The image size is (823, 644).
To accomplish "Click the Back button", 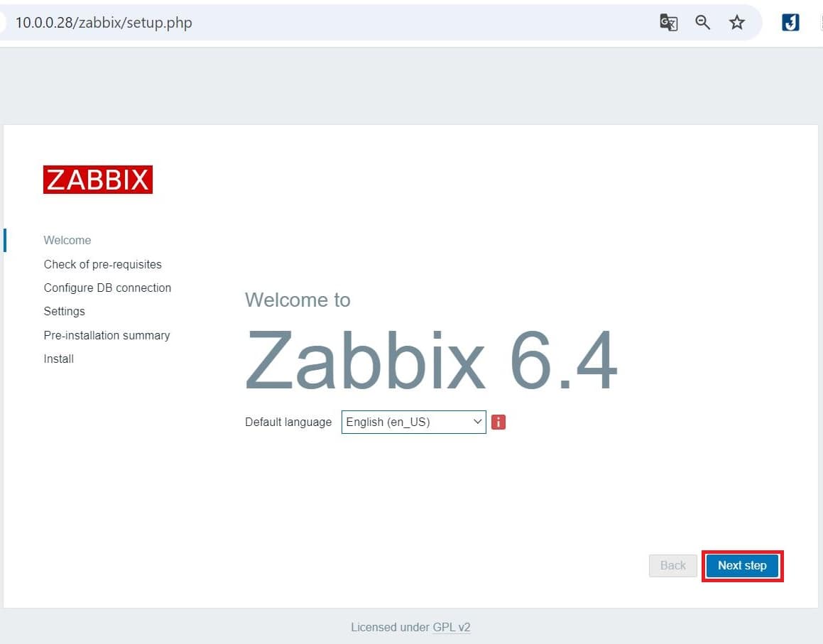I will click(x=673, y=566).
